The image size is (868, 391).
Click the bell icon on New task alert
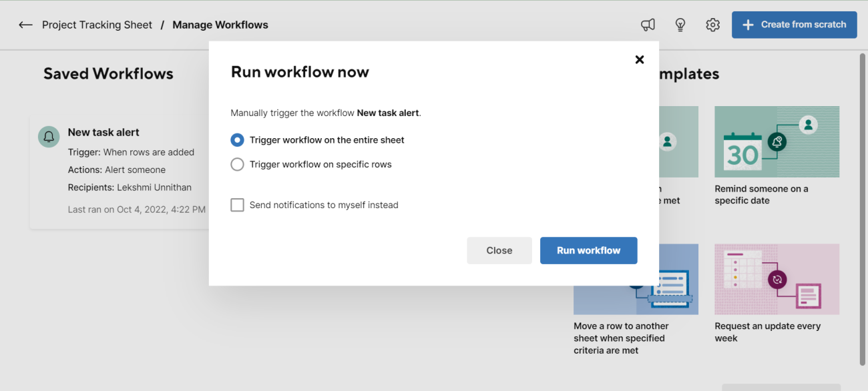49,137
